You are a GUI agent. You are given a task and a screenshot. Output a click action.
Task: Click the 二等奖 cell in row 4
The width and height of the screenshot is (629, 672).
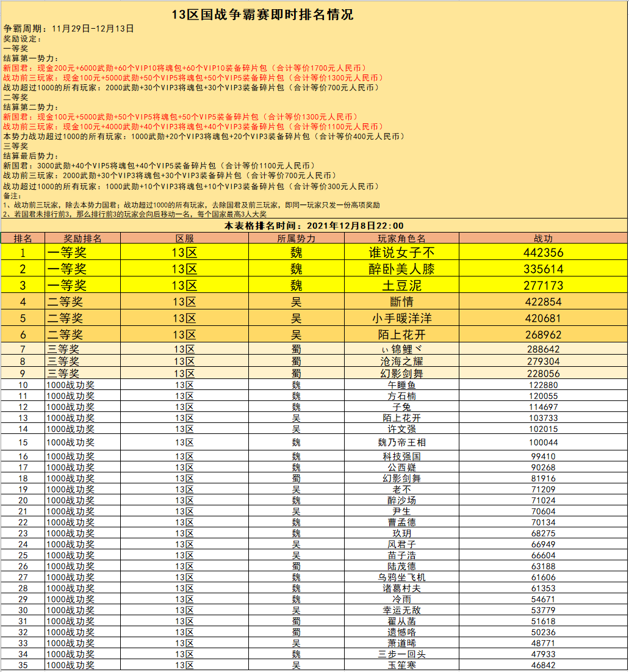pyautogui.click(x=83, y=302)
